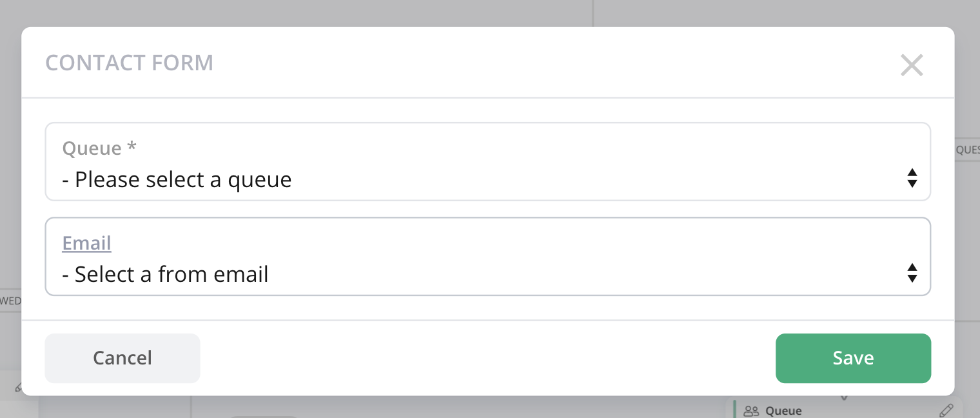
Task: Save the contact form settings
Action: (x=853, y=358)
